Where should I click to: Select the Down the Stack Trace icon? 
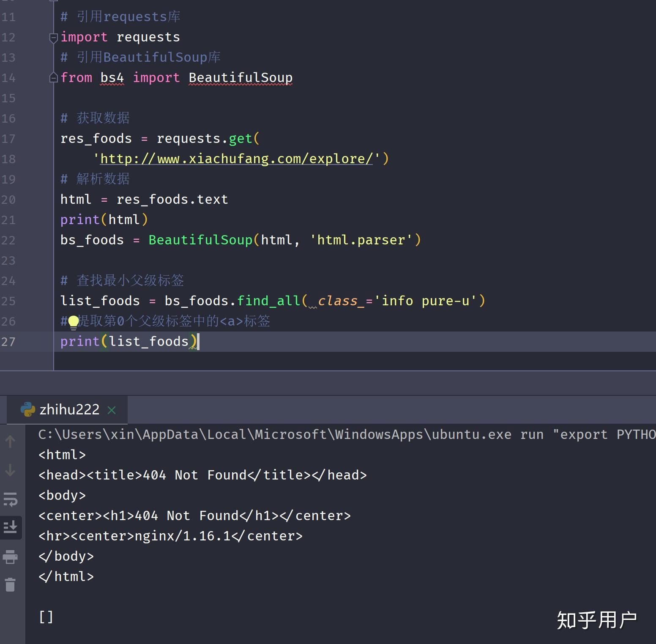pyautogui.click(x=10, y=470)
